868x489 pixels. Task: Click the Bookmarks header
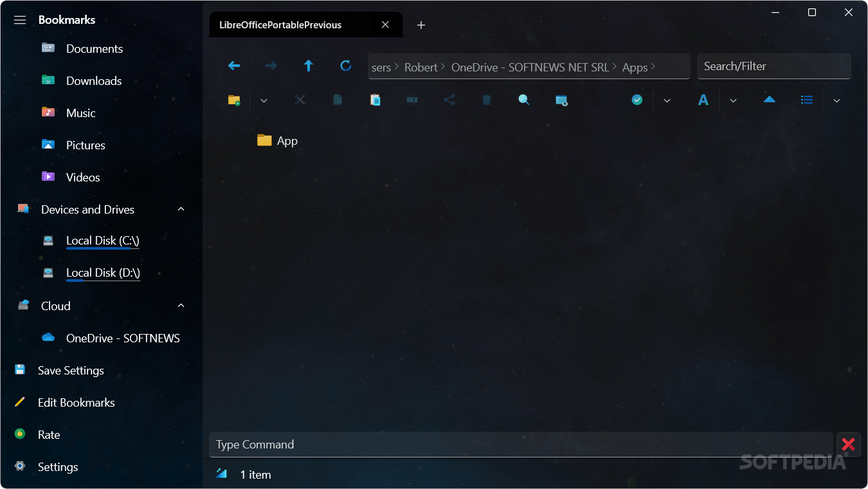(67, 20)
